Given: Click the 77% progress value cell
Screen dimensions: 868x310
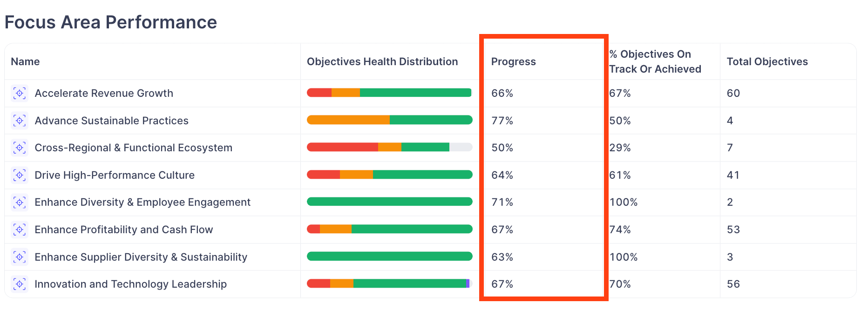Looking at the screenshot, I should (502, 121).
